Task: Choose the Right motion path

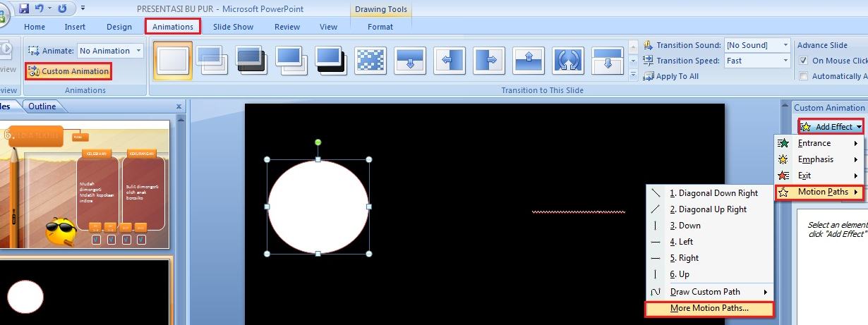Action: pos(710,258)
